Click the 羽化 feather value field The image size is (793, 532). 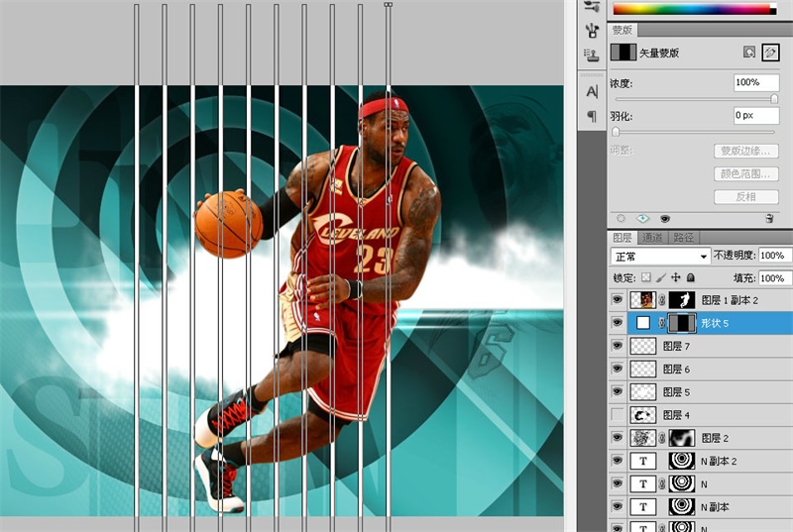(x=755, y=116)
